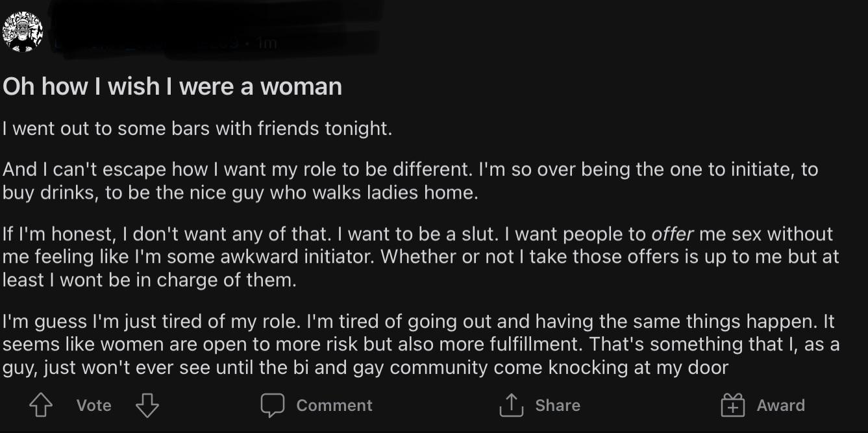This screenshot has height=433, width=868.
Task: Click the speech bubble comment icon
Action: tap(273, 406)
